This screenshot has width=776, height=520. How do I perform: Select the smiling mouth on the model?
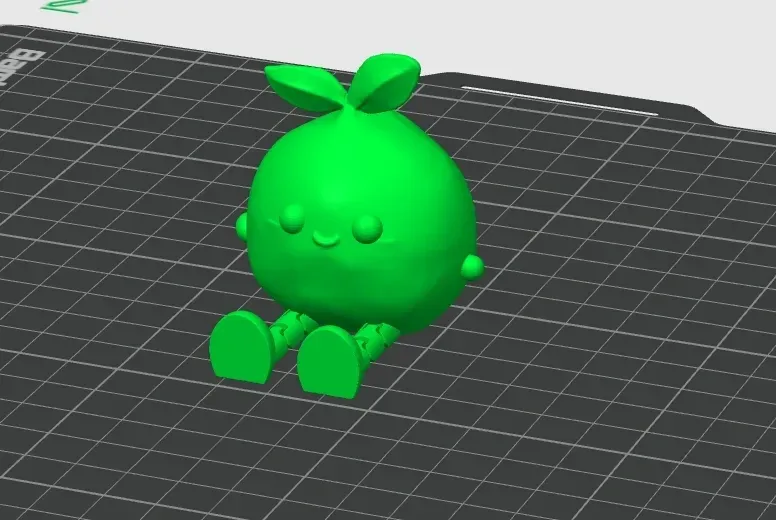click(x=326, y=240)
